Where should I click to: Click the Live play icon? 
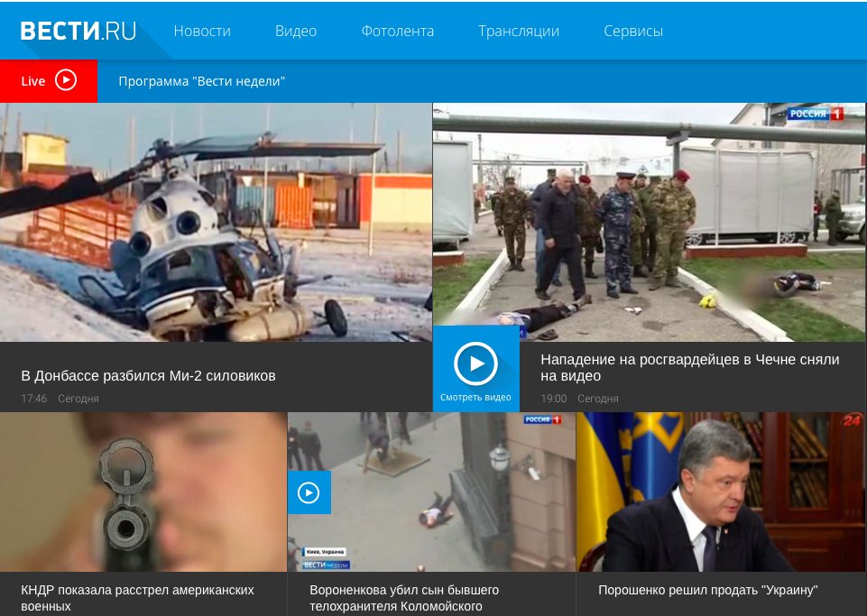[66, 80]
